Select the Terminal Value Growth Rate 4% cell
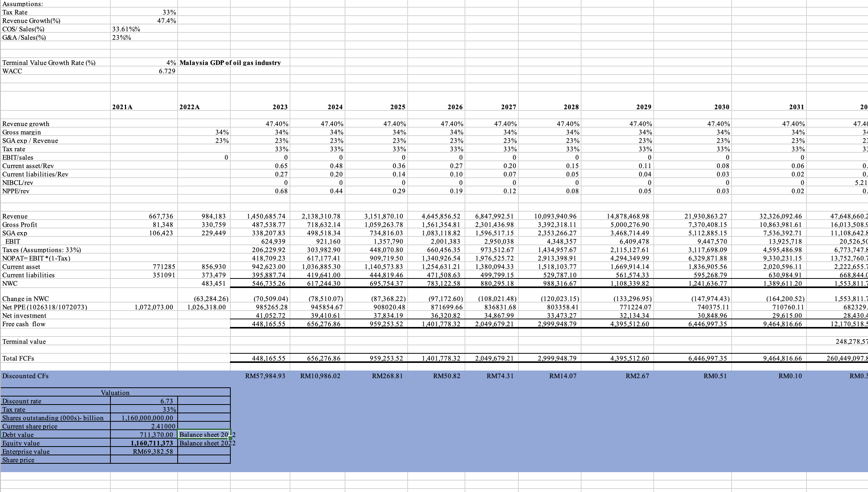The image size is (868, 492). (x=171, y=63)
